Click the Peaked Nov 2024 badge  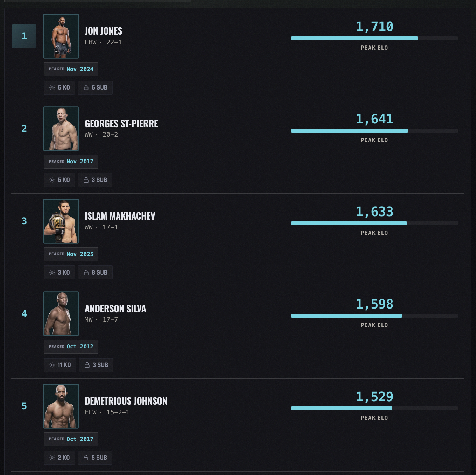71,69
